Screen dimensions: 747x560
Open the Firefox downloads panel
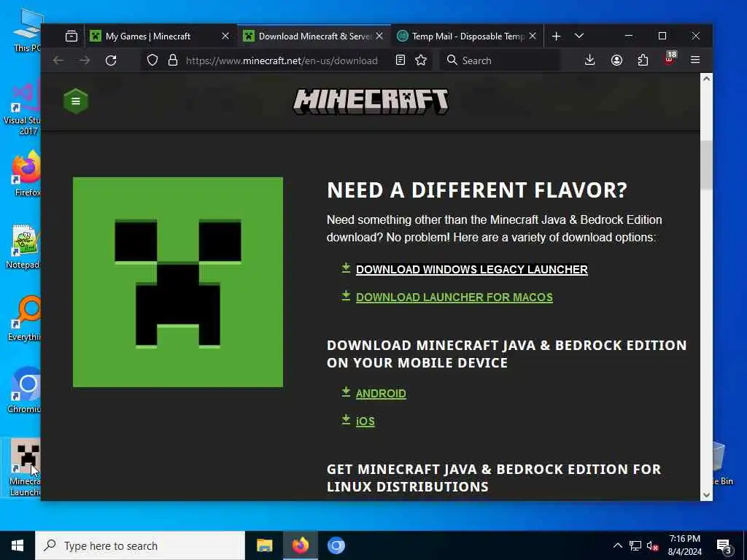tap(589, 60)
